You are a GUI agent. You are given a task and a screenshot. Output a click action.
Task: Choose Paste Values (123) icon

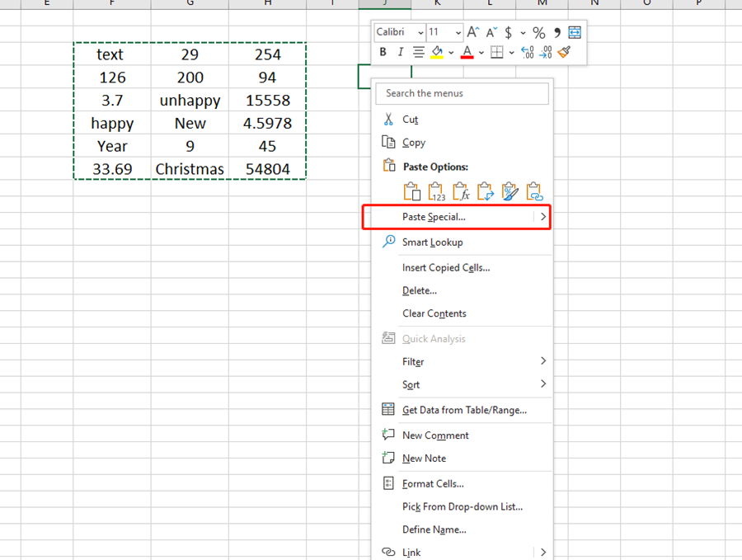pos(436,191)
